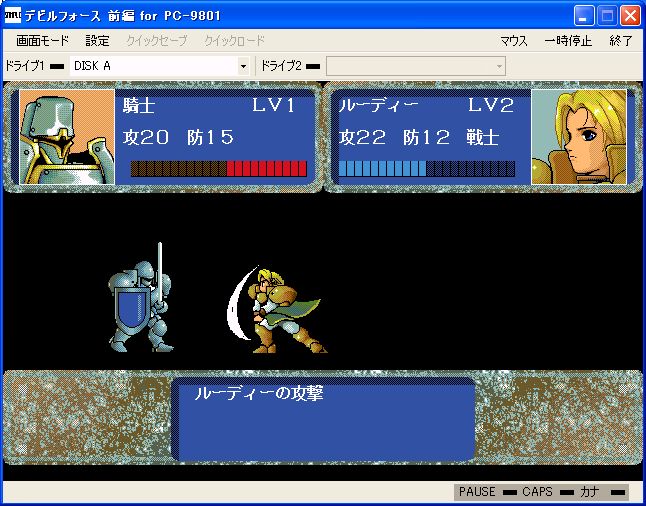The width and height of the screenshot is (646, 506).
Task: Click the ドライブ2 label
Action: tap(281, 66)
